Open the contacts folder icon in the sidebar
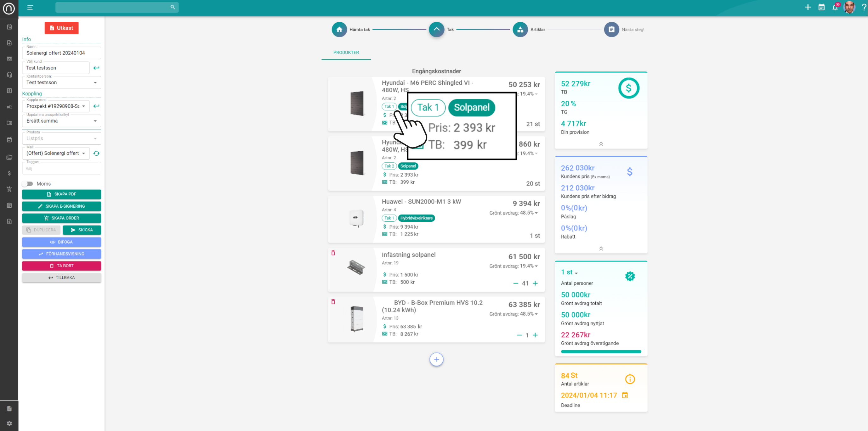 [x=9, y=123]
